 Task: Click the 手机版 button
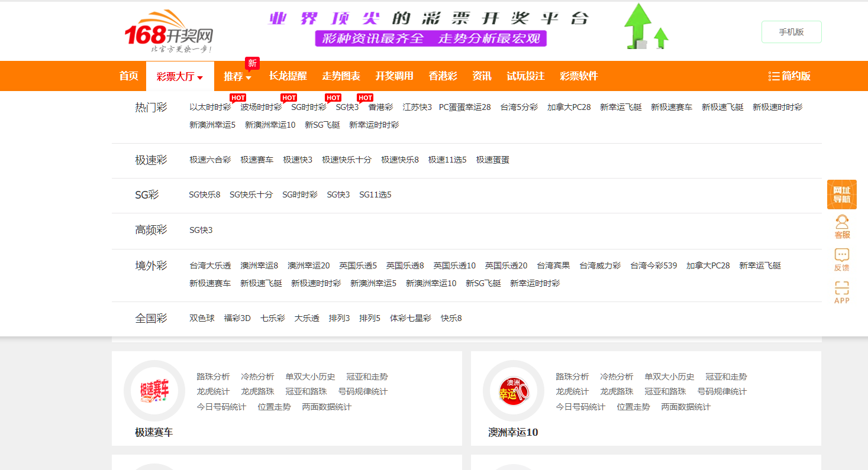pyautogui.click(x=790, y=32)
